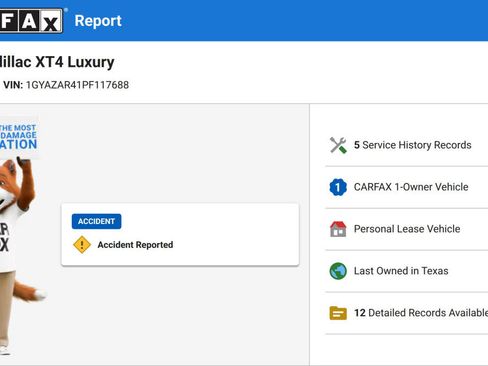Select CARFAX 1-Owner Vehicle entry
Screen dimensions: 488x366
[x=411, y=187]
